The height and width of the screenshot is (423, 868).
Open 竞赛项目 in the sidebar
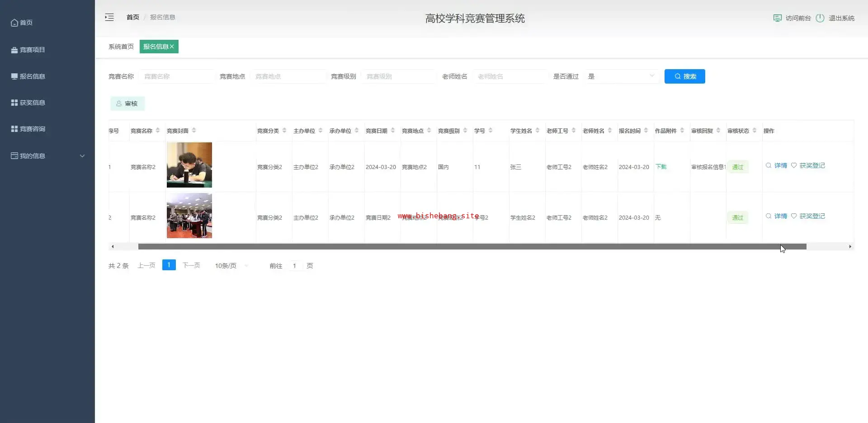(x=32, y=50)
